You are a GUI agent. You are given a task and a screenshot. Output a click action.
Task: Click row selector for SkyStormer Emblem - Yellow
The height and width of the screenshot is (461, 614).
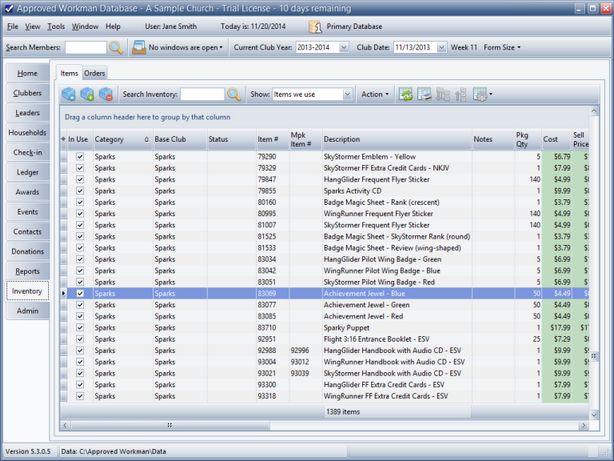[x=63, y=157]
